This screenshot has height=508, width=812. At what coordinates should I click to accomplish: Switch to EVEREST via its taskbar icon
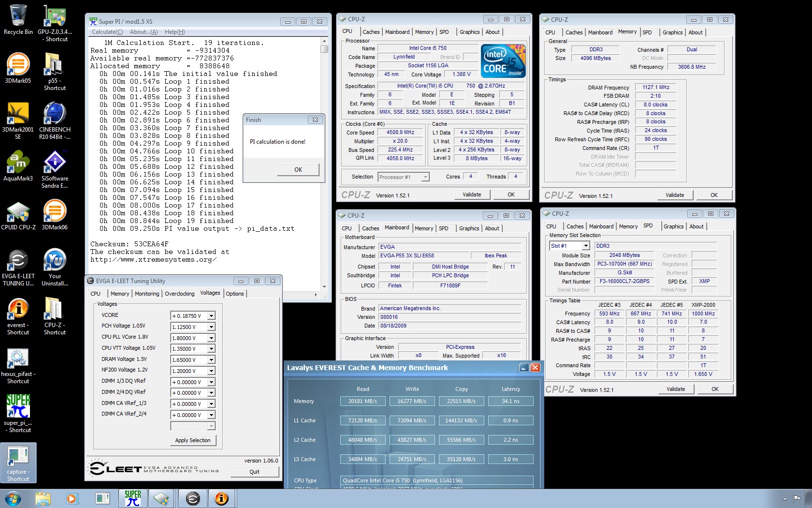pyautogui.click(x=221, y=498)
